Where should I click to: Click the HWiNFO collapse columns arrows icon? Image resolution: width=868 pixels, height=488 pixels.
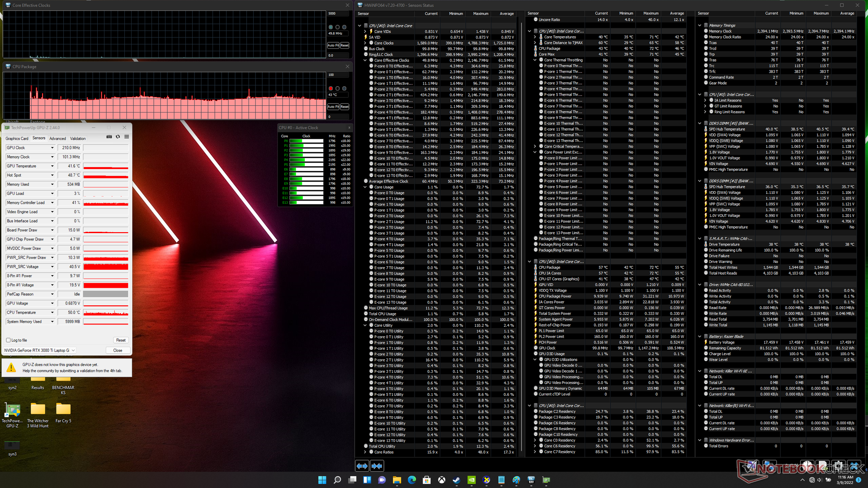(377, 466)
